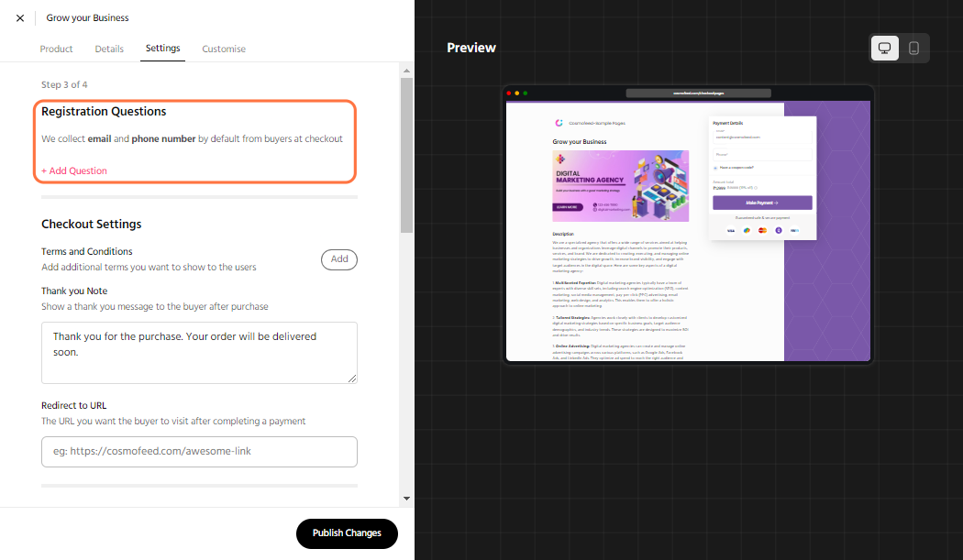This screenshot has height=560, width=963.
Task: Click the 'Step 3 of 4' text
Action: tap(64, 84)
